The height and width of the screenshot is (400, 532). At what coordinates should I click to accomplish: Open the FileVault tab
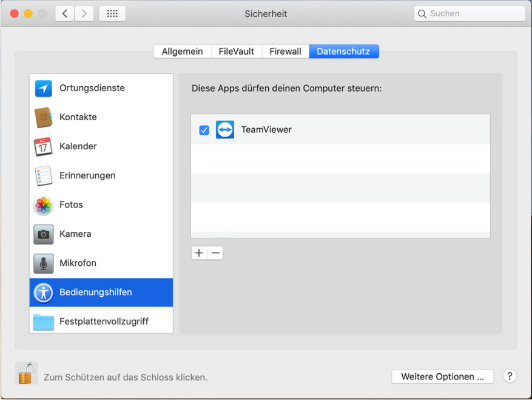[237, 52]
